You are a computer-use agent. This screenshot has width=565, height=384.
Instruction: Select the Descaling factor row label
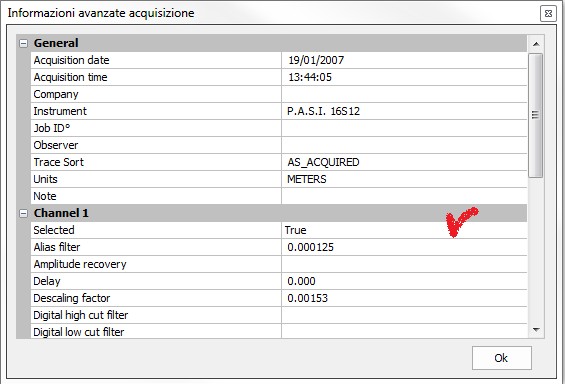point(71,298)
